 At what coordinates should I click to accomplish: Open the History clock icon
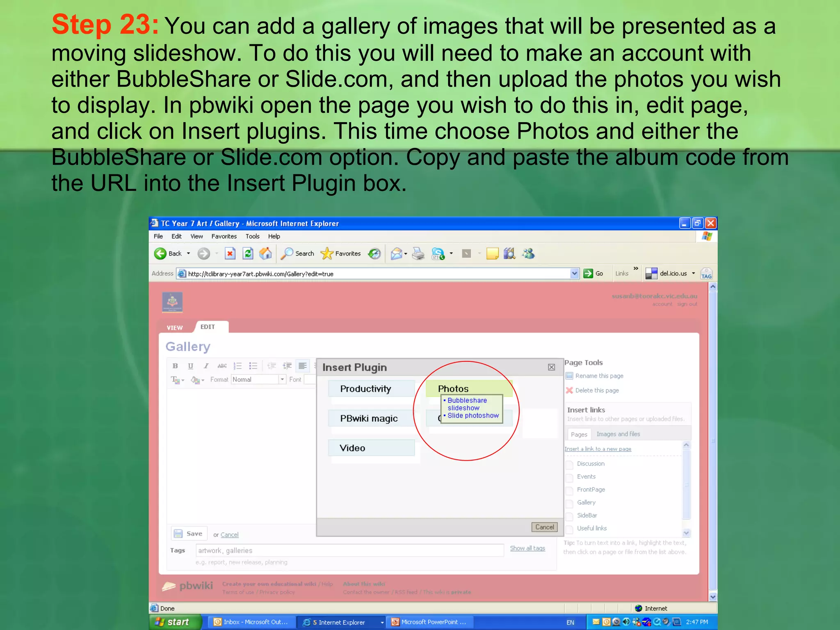click(374, 253)
